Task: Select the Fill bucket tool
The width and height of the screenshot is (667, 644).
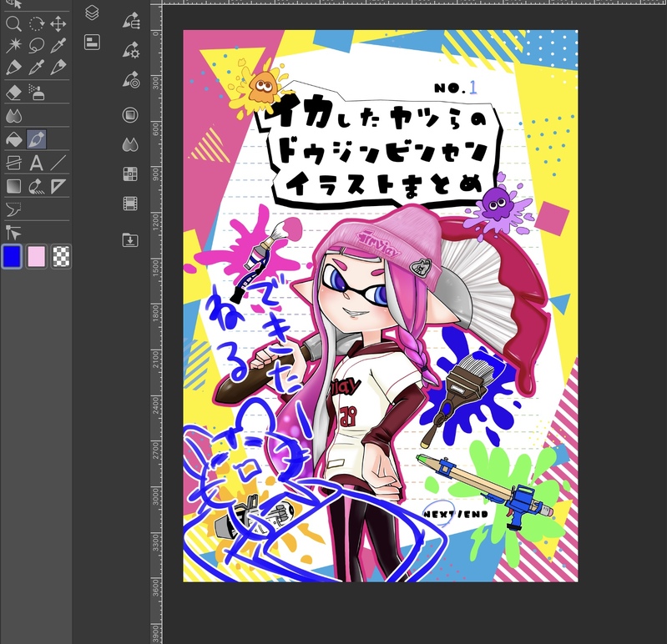Action: [x=13, y=139]
